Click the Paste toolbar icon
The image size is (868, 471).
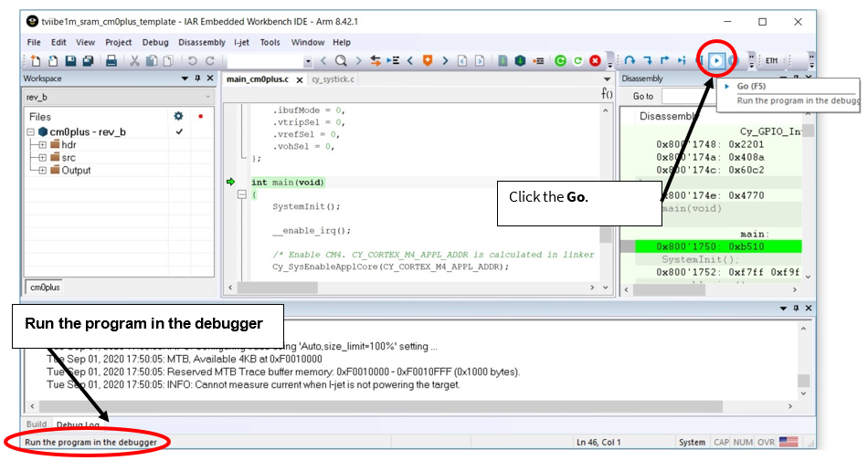pos(168,61)
